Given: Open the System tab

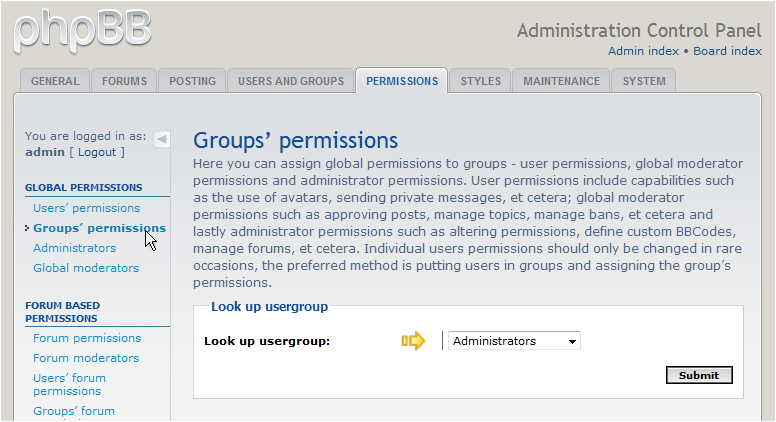Looking at the screenshot, I should 643,81.
